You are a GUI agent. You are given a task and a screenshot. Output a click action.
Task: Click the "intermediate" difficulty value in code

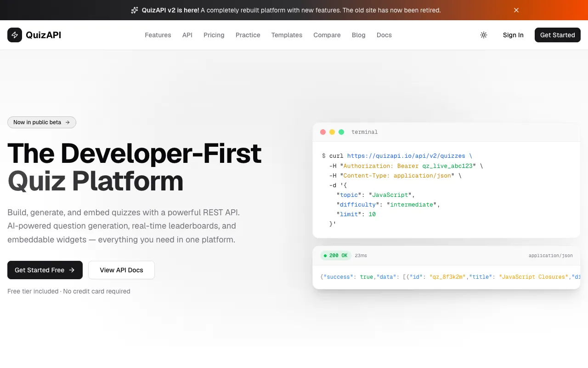[x=412, y=204]
